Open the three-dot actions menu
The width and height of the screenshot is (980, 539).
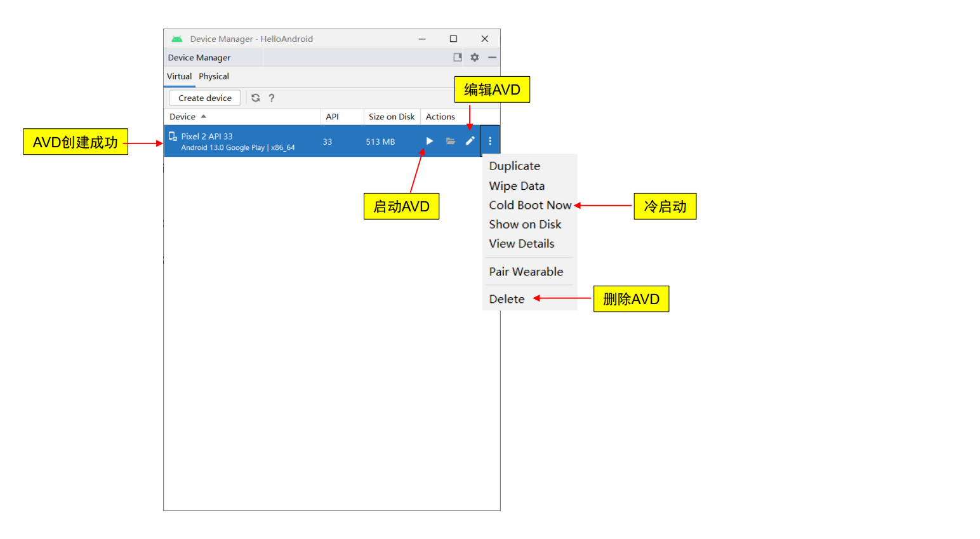click(x=490, y=141)
